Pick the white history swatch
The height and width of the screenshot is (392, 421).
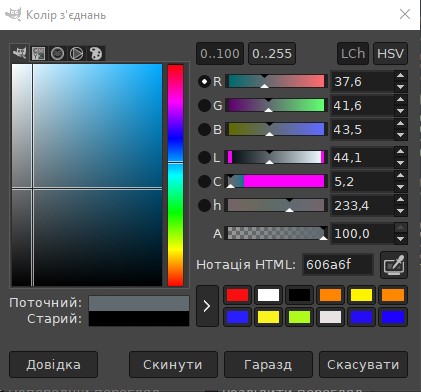[268, 295]
